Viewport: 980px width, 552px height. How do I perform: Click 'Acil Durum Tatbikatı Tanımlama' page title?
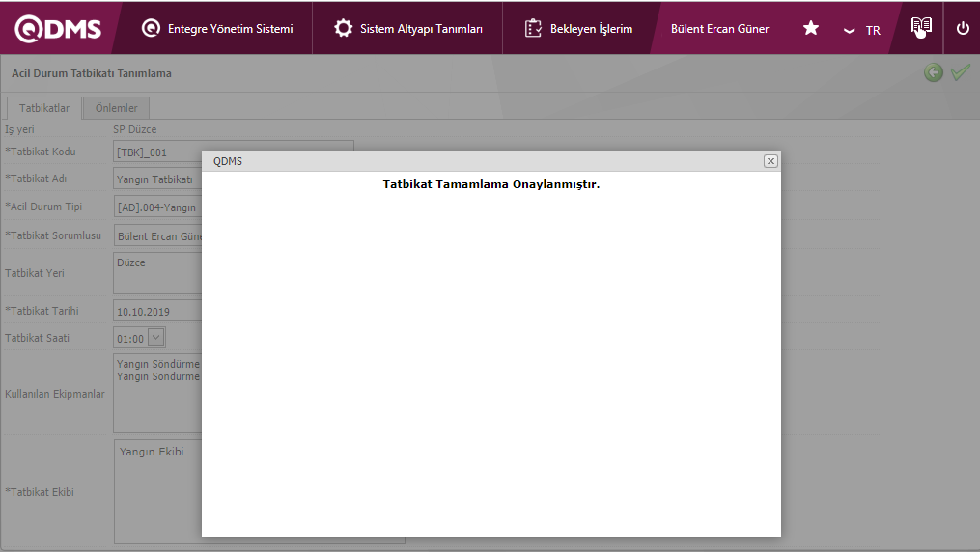92,73
